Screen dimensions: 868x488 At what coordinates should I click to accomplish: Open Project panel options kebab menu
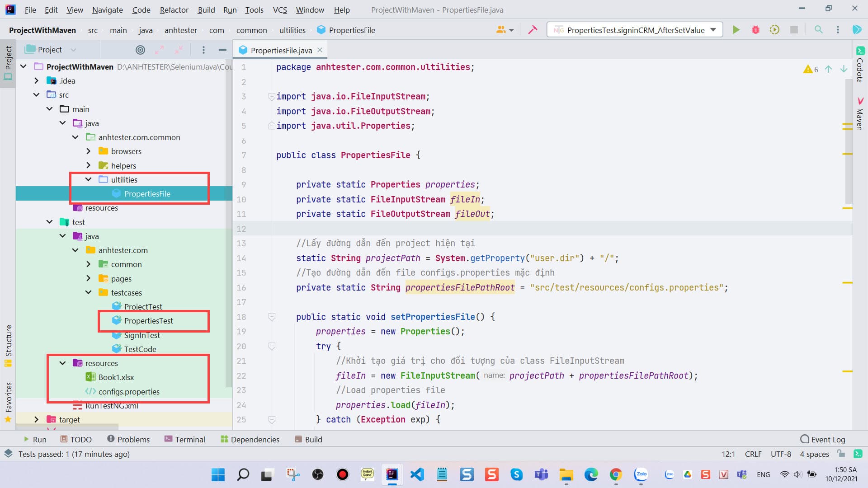click(203, 50)
